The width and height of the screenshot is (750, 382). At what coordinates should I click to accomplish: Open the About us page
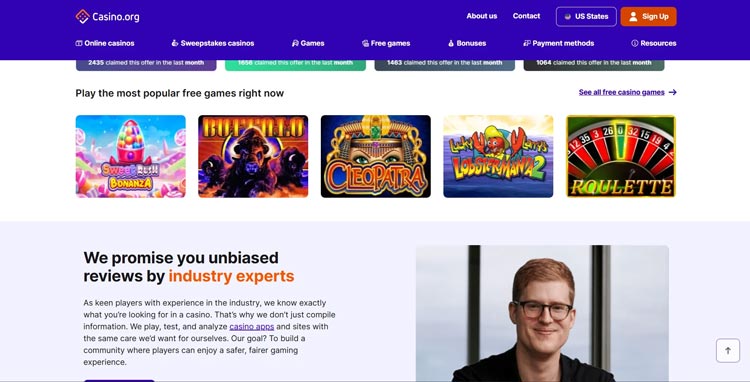[x=482, y=16]
